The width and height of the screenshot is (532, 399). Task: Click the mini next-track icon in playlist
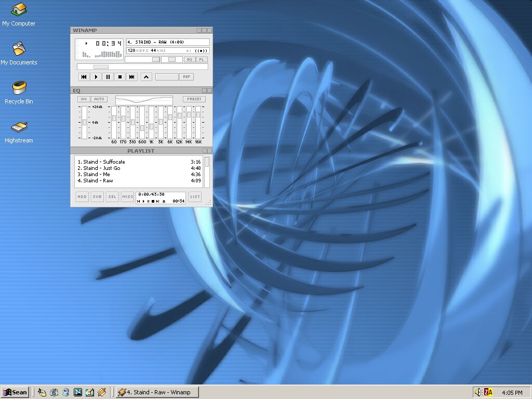pos(158,201)
